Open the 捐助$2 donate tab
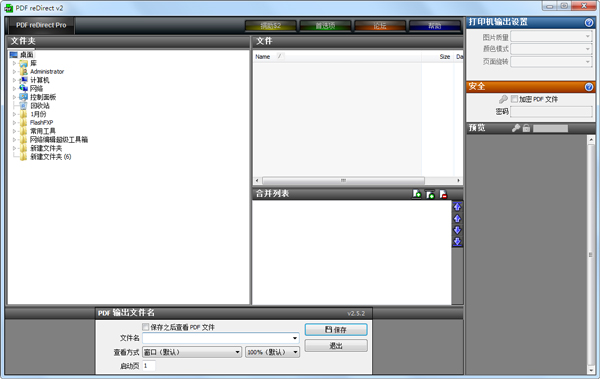 (x=271, y=26)
